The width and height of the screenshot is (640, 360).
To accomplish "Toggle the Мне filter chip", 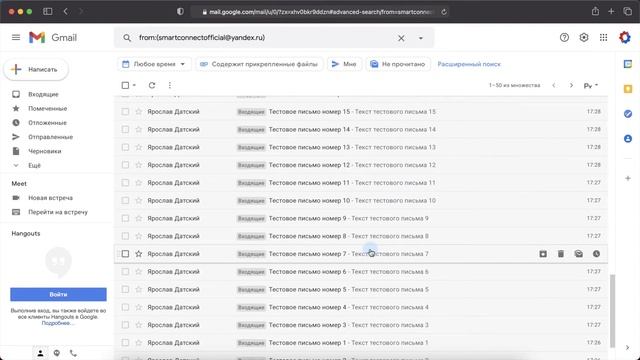I will pyautogui.click(x=344, y=64).
